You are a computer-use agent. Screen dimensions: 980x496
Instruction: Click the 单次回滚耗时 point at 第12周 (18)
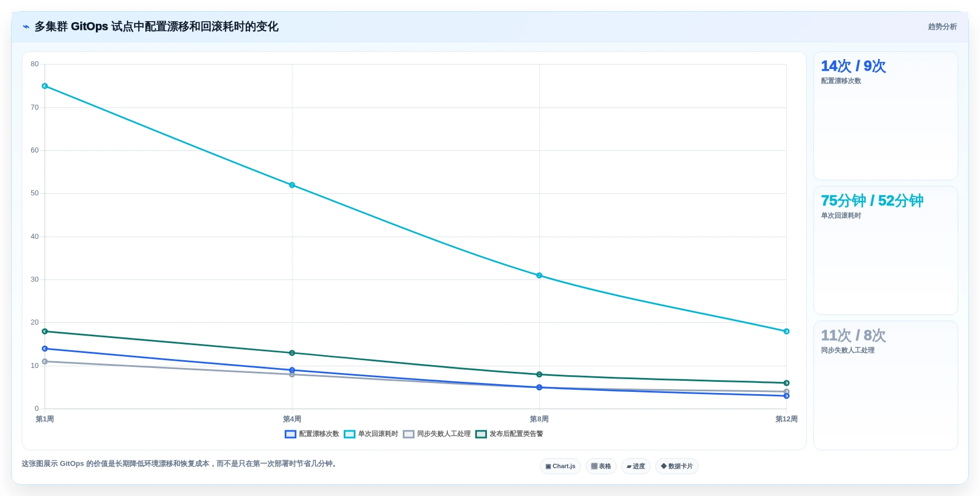787,331
